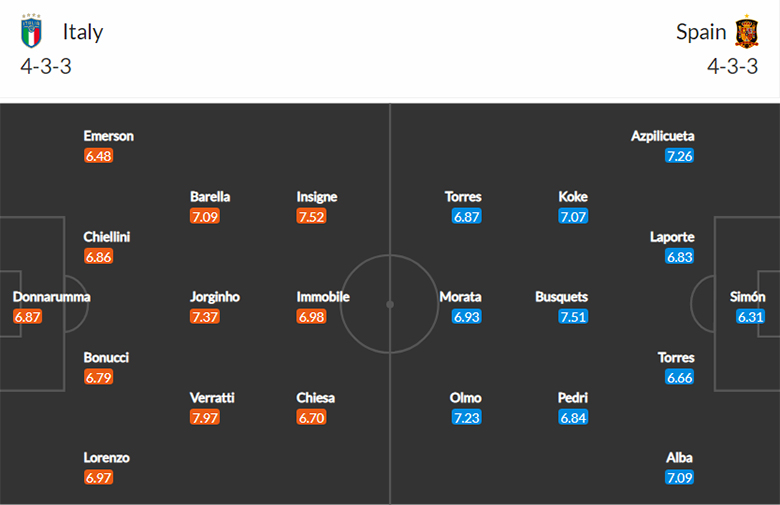Click Alba's 7.09 rating badge
The width and height of the screenshot is (780, 505).
click(680, 478)
